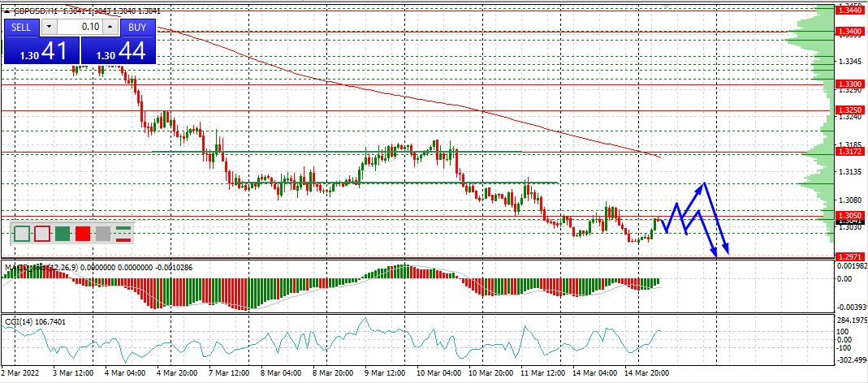Click the SELL button in the trade panel
This screenshot has width=868, height=383.
point(22,27)
